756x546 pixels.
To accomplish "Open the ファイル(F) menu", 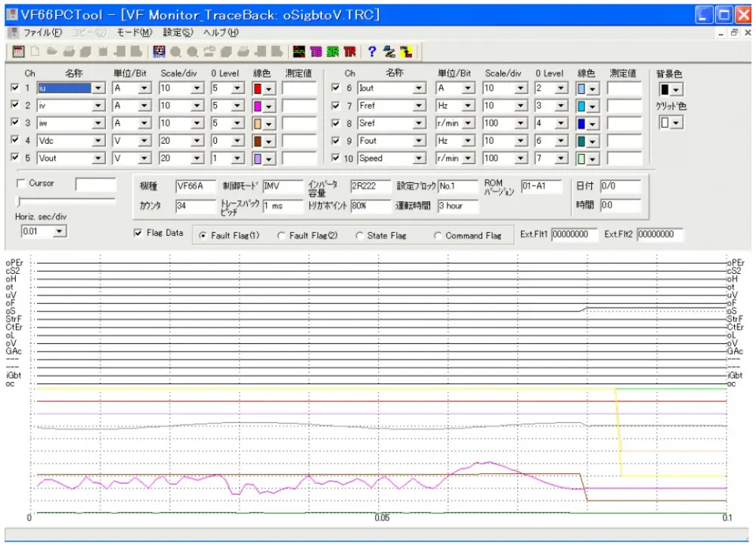I will point(42,33).
